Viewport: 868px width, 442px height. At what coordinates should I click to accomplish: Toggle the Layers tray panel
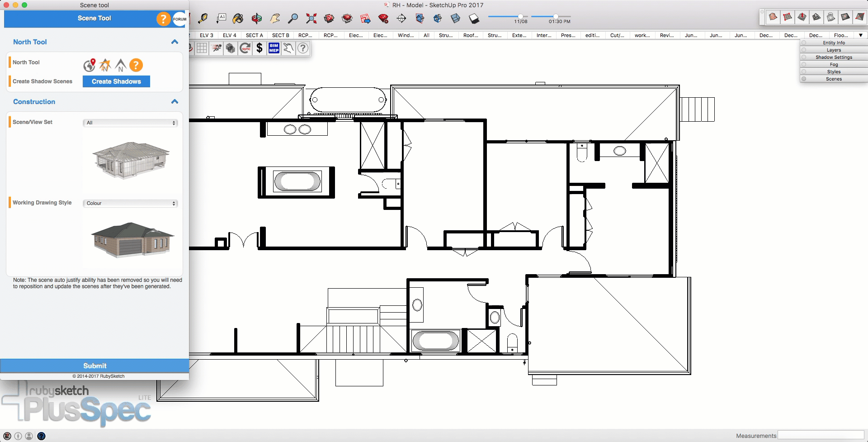pos(834,50)
